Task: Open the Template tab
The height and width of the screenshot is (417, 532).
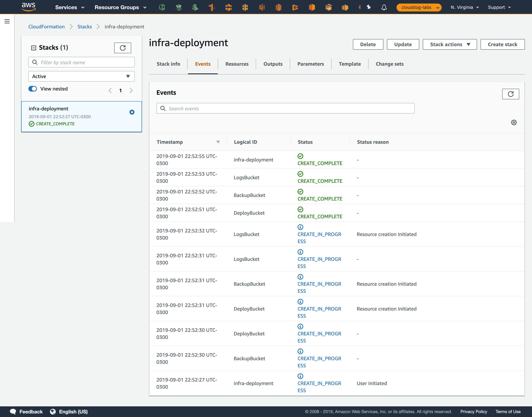Action: click(349, 64)
